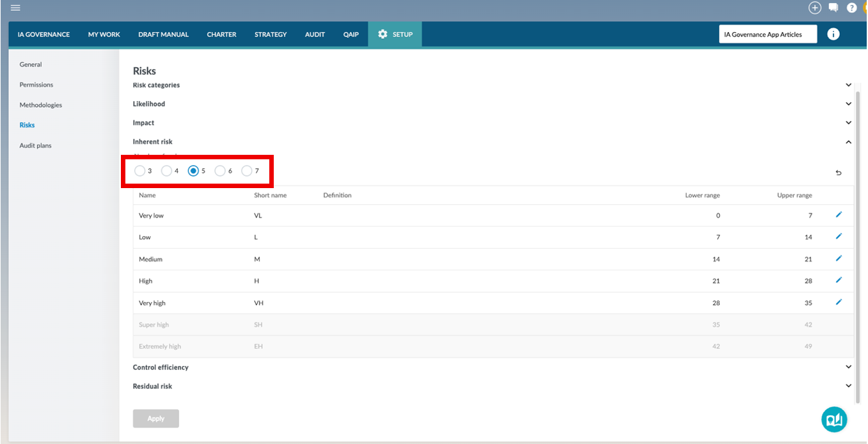Click the Residual risk section title
868x444 pixels.
152,386
